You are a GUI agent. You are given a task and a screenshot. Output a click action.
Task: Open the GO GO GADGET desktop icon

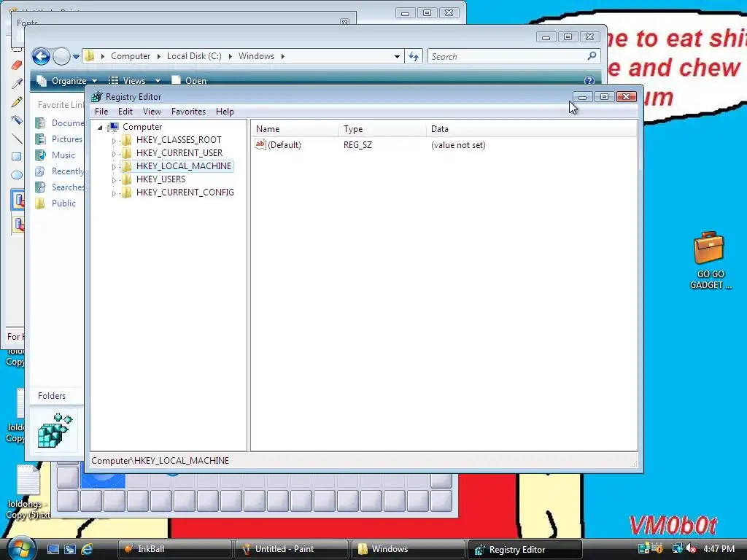(710, 260)
